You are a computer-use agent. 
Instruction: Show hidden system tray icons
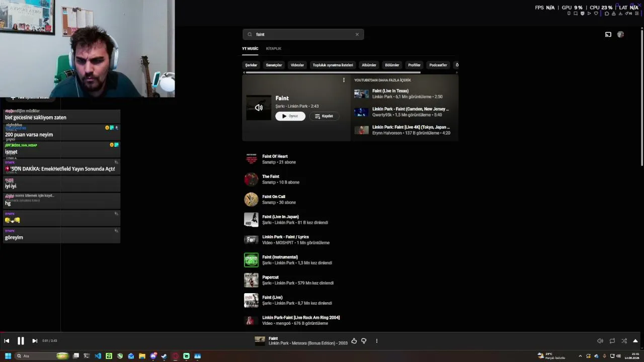(580, 356)
